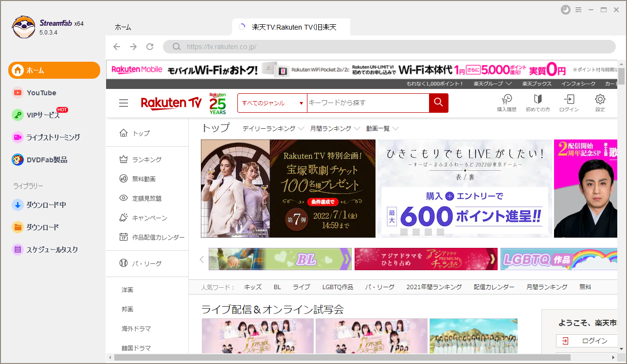Click the ログイン header icon
Viewport: 627px width, 364px height.
tap(569, 103)
